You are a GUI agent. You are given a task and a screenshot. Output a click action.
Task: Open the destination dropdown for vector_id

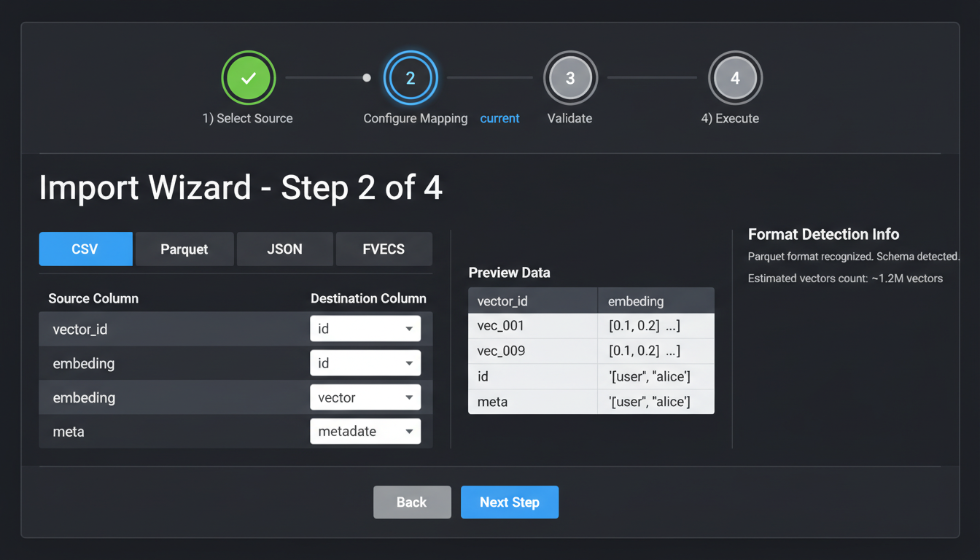[x=365, y=328]
